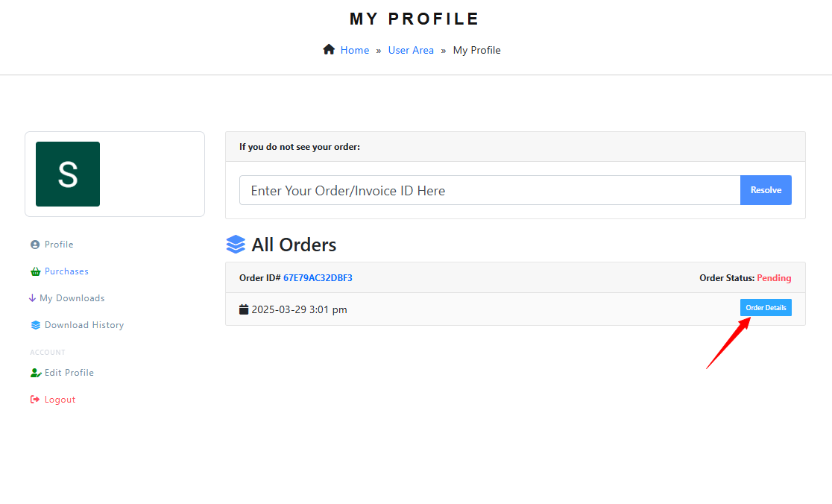Click the green S avatar thumbnail

tap(68, 174)
